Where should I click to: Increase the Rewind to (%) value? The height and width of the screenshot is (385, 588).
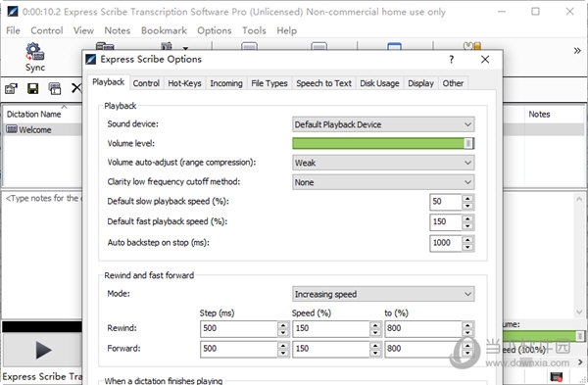pos(467,324)
